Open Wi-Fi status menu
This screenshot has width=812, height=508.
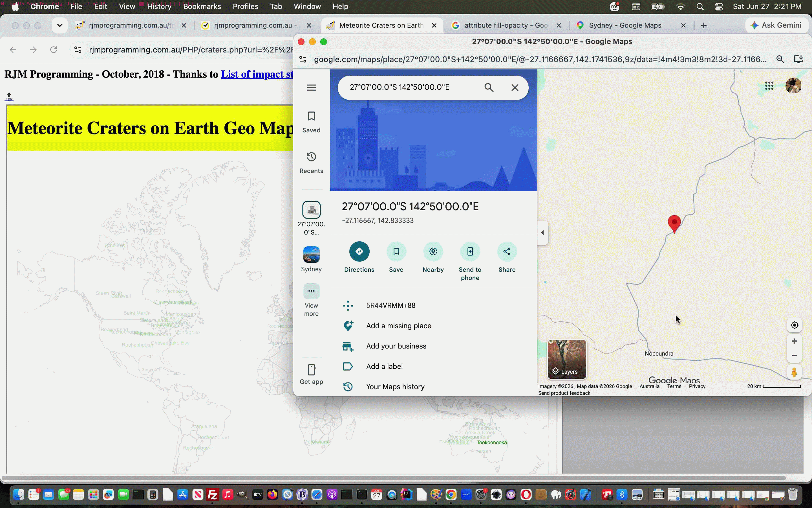point(680,6)
